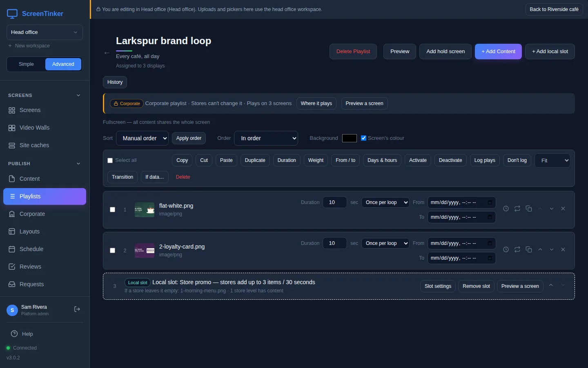Open Schedule in the sidebar
Screen dimensions: 588x368
[x=45, y=249]
